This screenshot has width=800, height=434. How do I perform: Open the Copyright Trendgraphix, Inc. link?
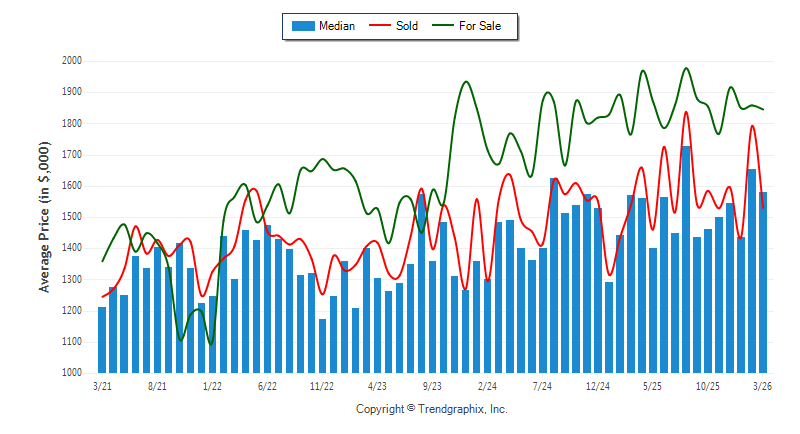point(432,409)
